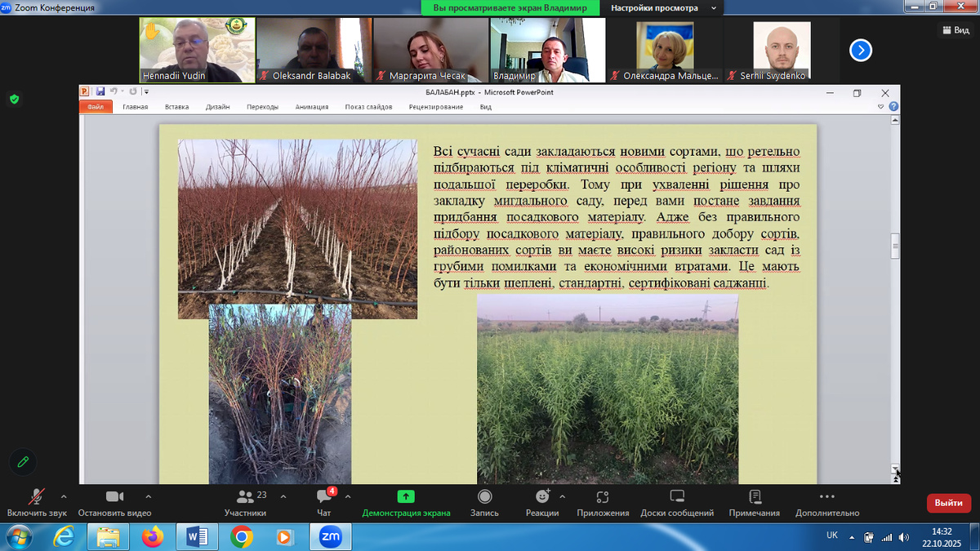
Task: Open the Chat panel icon
Action: click(323, 497)
